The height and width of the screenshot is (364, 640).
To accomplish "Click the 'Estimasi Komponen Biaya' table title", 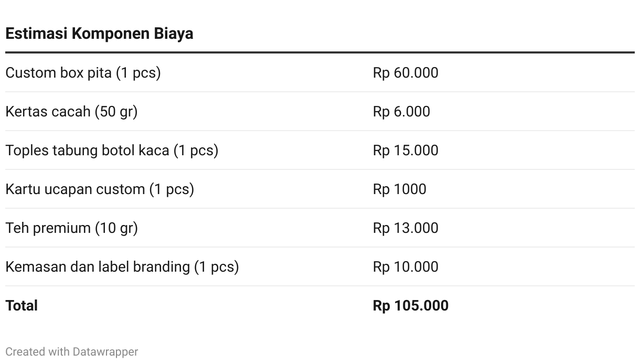I will [x=99, y=34].
